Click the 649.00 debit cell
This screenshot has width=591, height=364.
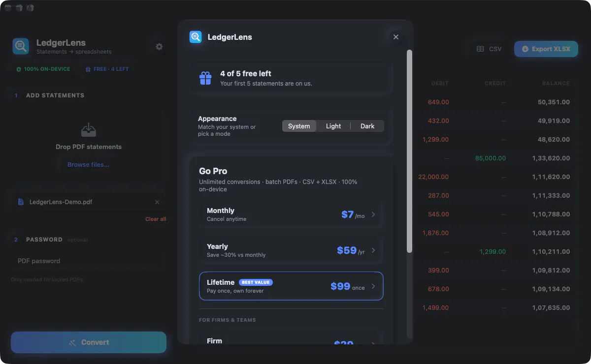click(x=438, y=102)
